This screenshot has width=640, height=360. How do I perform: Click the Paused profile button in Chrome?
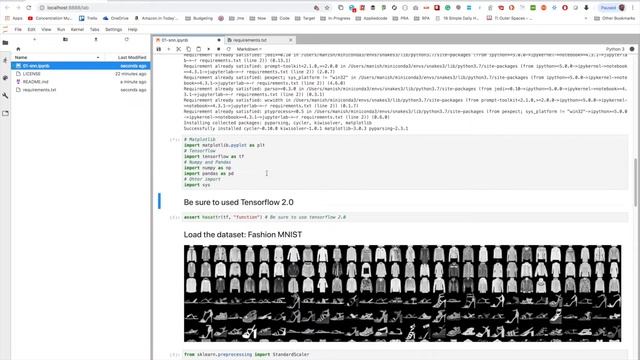(x=612, y=8)
